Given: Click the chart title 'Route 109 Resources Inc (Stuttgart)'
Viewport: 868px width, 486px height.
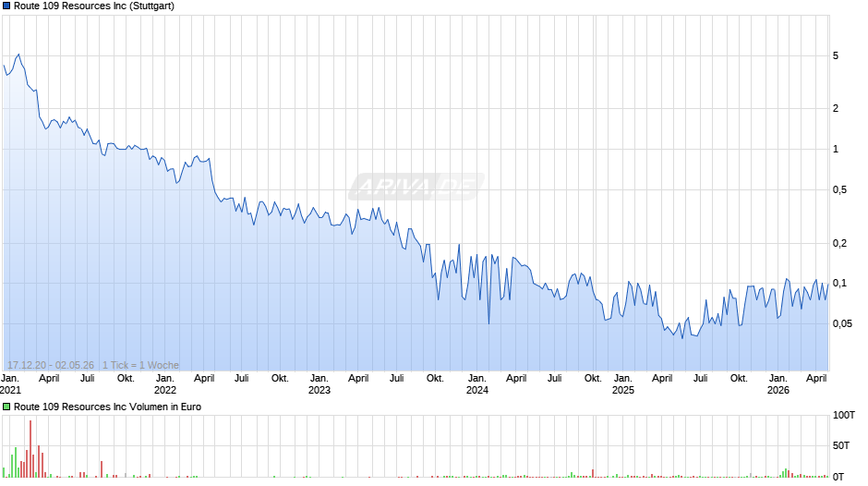Looking at the screenshot, I should pyautogui.click(x=94, y=6).
